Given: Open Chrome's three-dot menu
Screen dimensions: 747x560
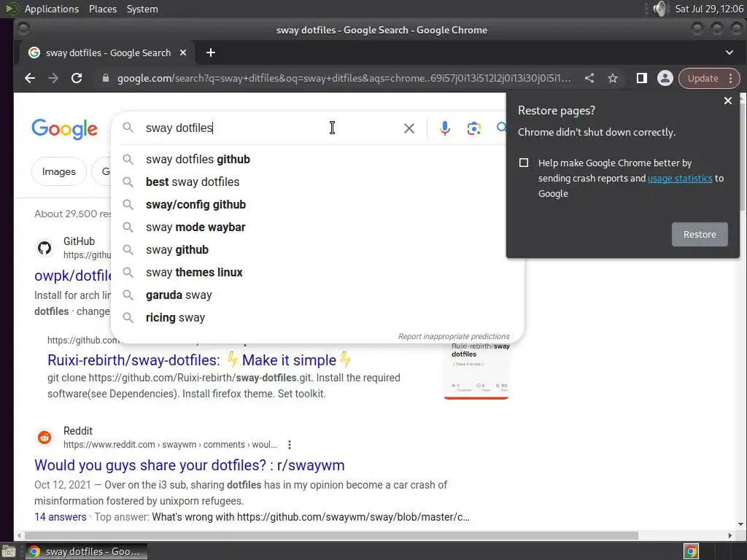Looking at the screenshot, I should tap(731, 78).
